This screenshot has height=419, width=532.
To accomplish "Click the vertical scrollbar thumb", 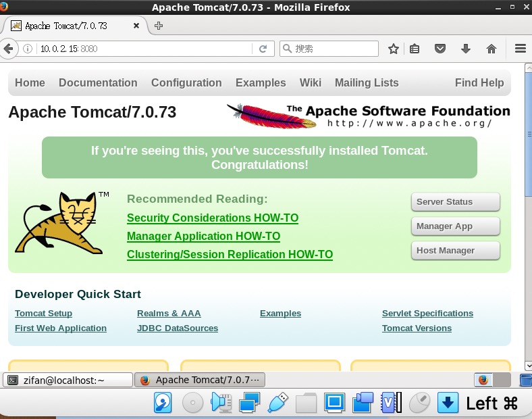I will coord(528,134).
